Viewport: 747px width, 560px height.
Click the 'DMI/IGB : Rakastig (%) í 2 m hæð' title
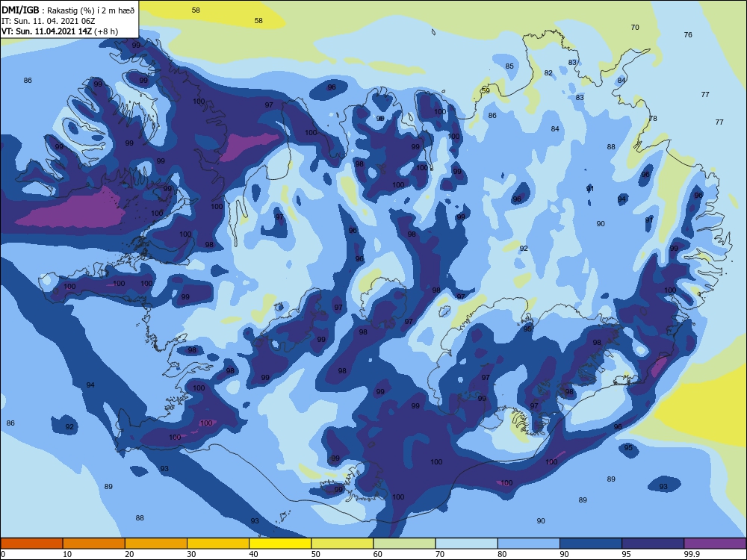pyautogui.click(x=68, y=10)
